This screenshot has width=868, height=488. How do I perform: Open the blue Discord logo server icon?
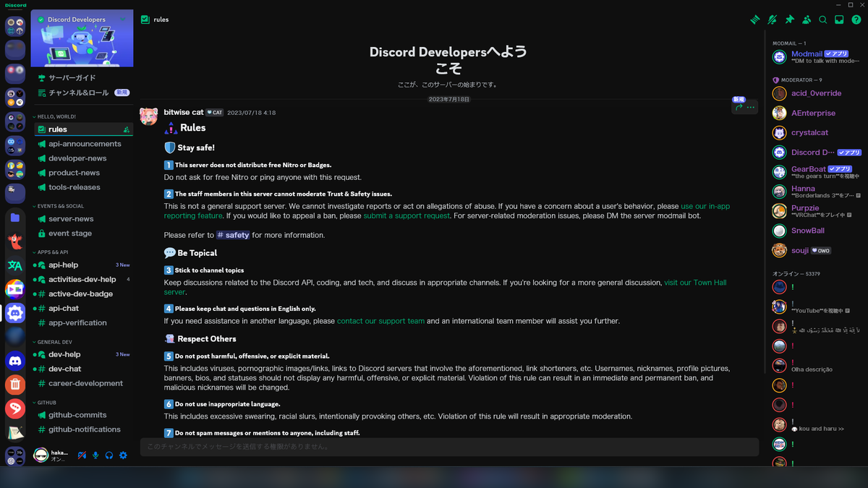point(15,360)
